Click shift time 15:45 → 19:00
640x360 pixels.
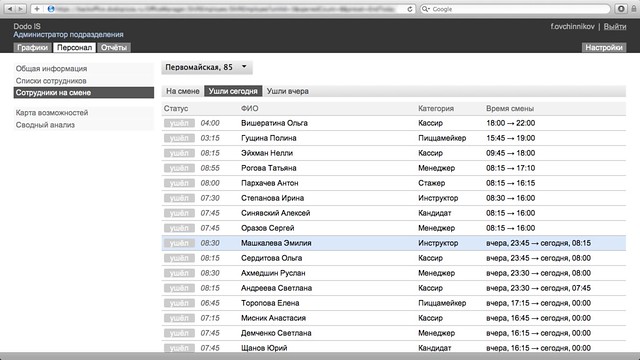(x=510, y=138)
